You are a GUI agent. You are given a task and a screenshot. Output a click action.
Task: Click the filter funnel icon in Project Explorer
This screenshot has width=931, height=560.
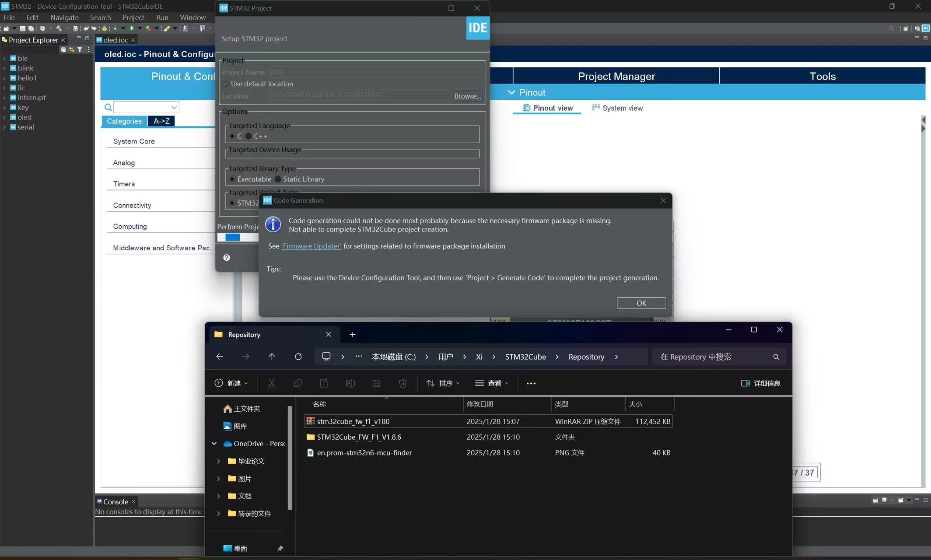(80, 50)
